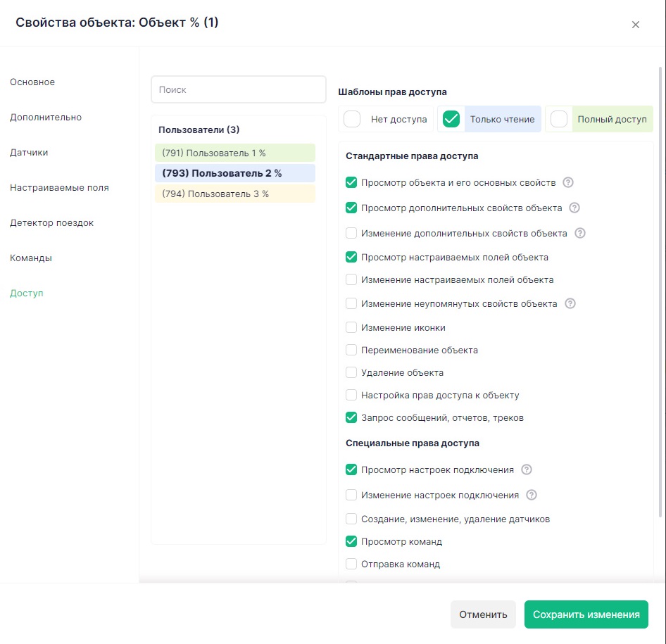Select the 'Нет доступа' template checkbox

tap(352, 119)
